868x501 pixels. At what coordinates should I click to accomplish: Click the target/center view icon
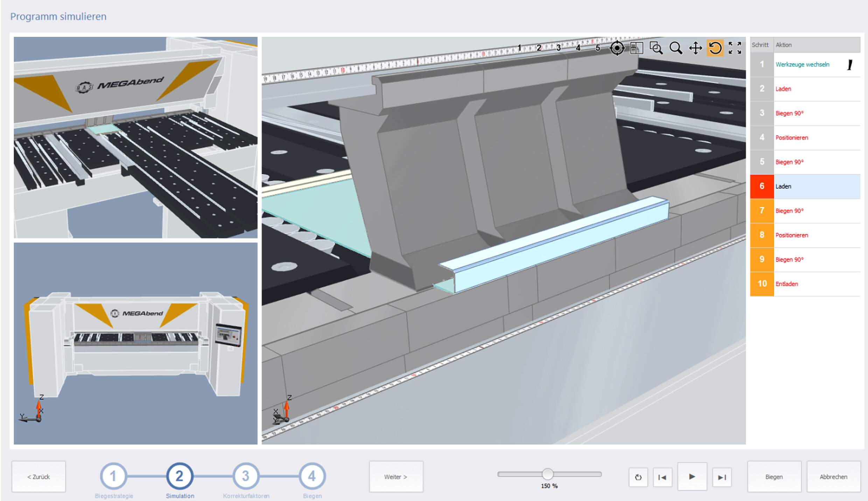[x=617, y=48]
